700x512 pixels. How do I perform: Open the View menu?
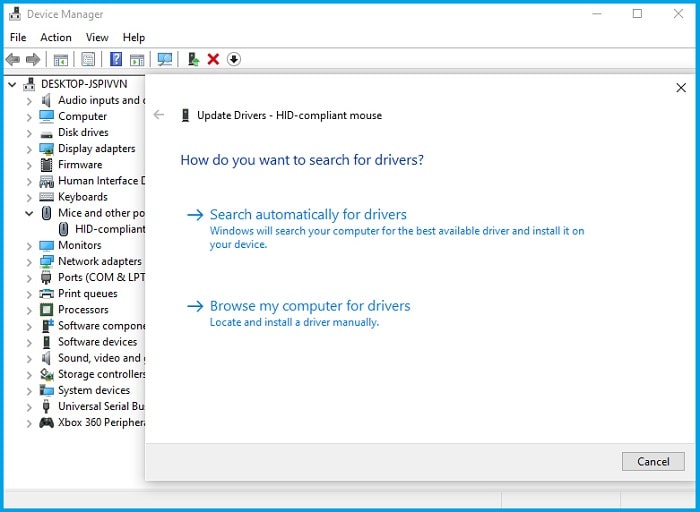[97, 37]
